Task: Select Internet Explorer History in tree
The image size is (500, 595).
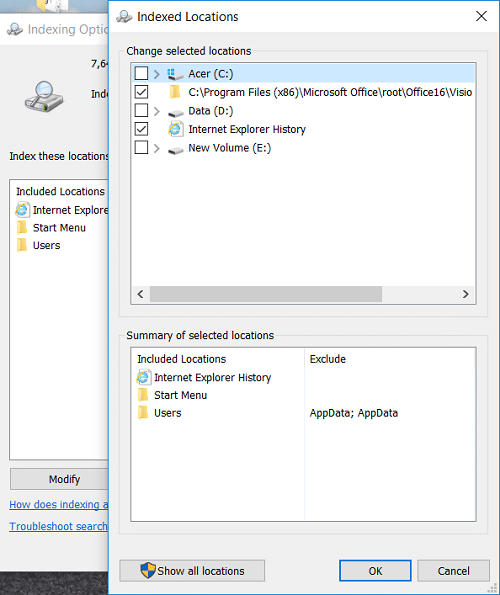Action: coord(247,129)
